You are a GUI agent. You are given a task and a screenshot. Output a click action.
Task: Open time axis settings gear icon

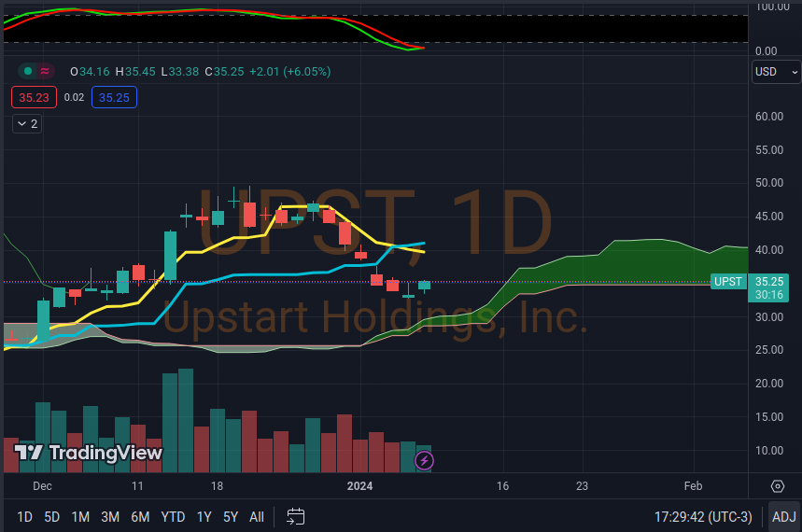[778, 486]
